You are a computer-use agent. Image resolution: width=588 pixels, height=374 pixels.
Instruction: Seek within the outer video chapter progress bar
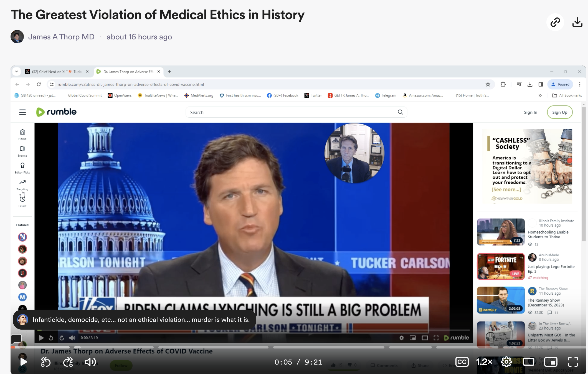click(x=298, y=347)
